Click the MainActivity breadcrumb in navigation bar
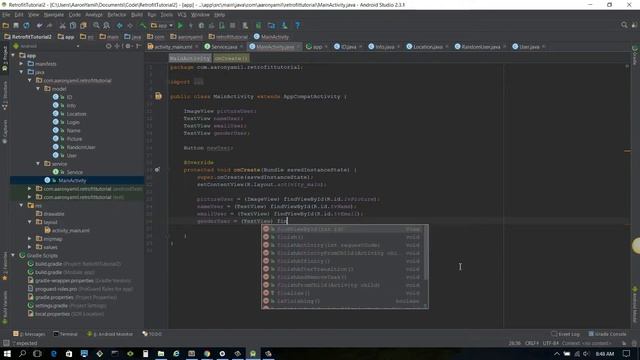 pyautogui.click(x=271, y=37)
